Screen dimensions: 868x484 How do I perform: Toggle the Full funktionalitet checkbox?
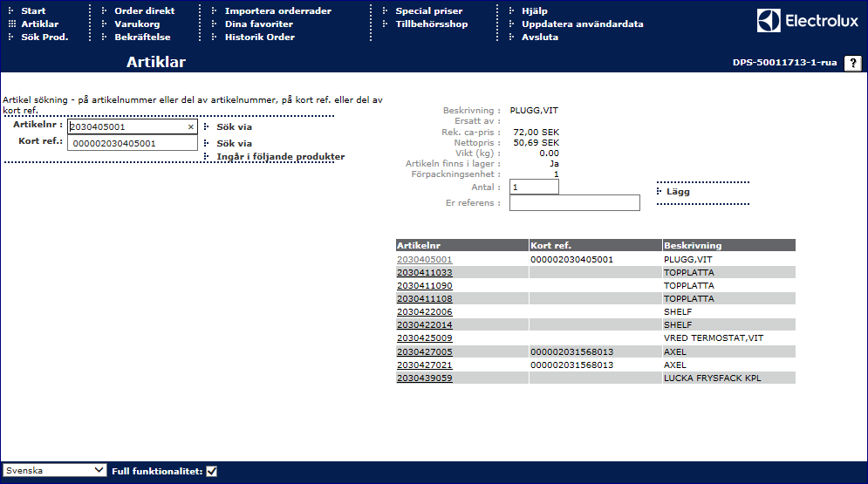tap(211, 471)
